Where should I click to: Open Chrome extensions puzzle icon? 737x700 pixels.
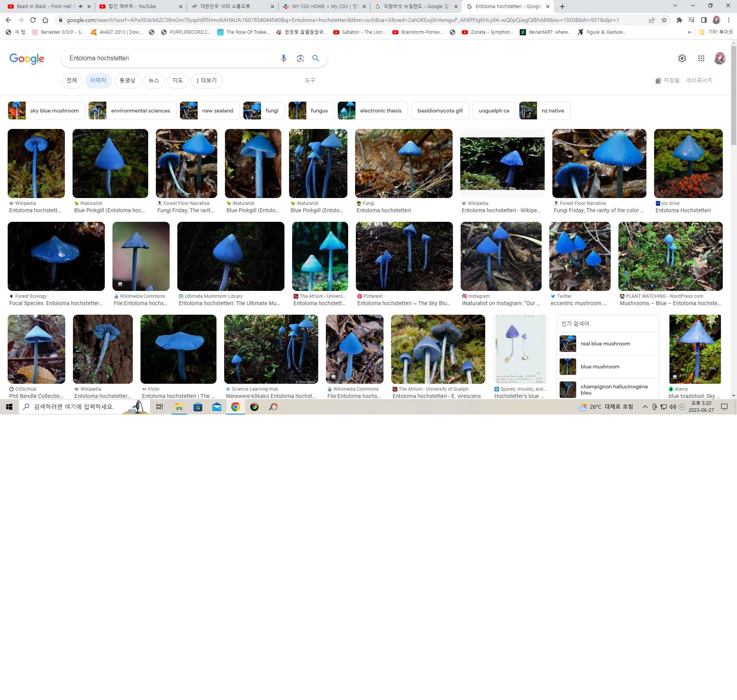tap(679, 20)
